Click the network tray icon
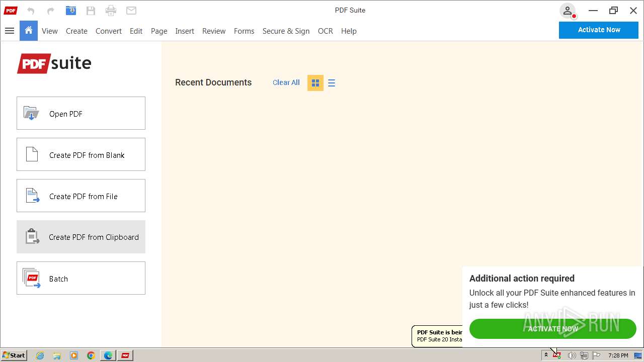 pos(584,355)
